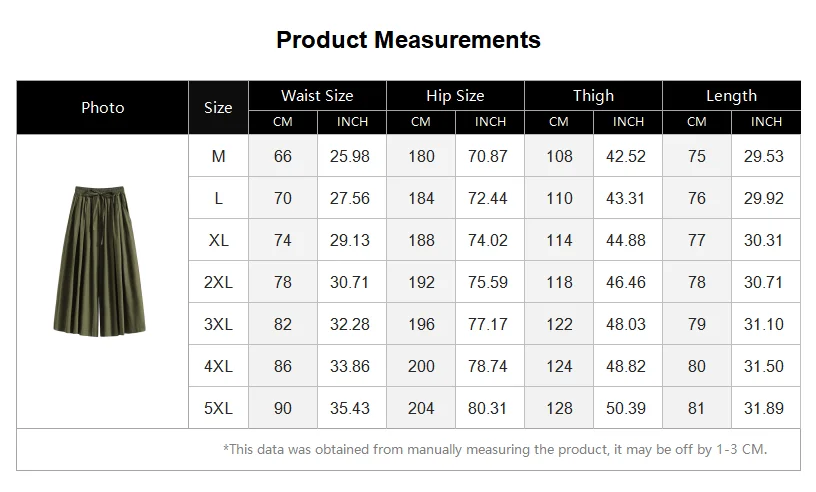Image resolution: width=816 pixels, height=492 pixels.
Task: Click the Size column header
Action: 218,108
